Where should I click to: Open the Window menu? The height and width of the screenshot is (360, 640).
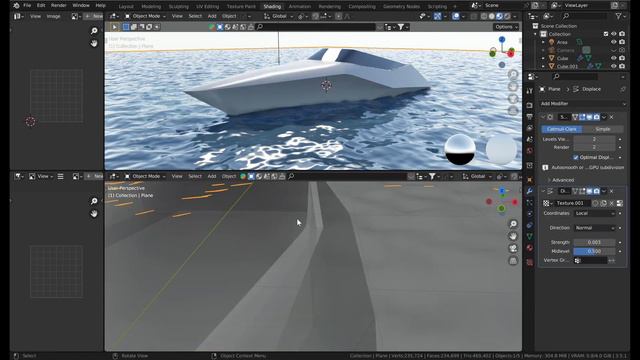coord(80,6)
